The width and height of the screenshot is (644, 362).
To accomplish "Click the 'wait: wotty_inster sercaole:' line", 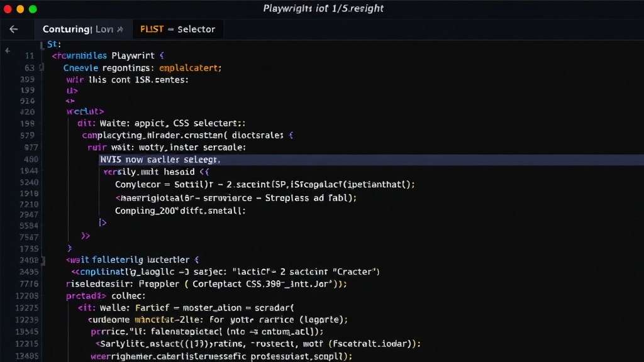I will [167, 147].
